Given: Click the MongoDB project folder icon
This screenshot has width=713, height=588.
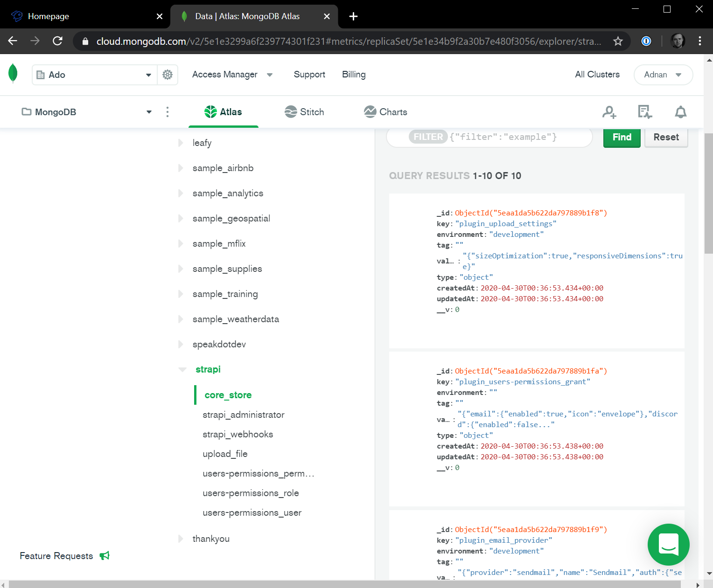Looking at the screenshot, I should pos(27,112).
